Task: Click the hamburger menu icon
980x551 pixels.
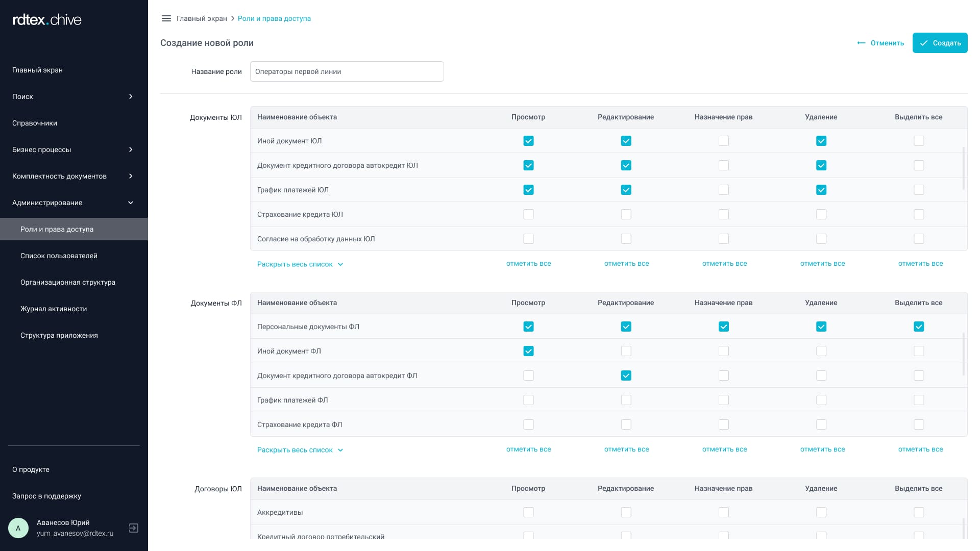Action: [x=166, y=18]
